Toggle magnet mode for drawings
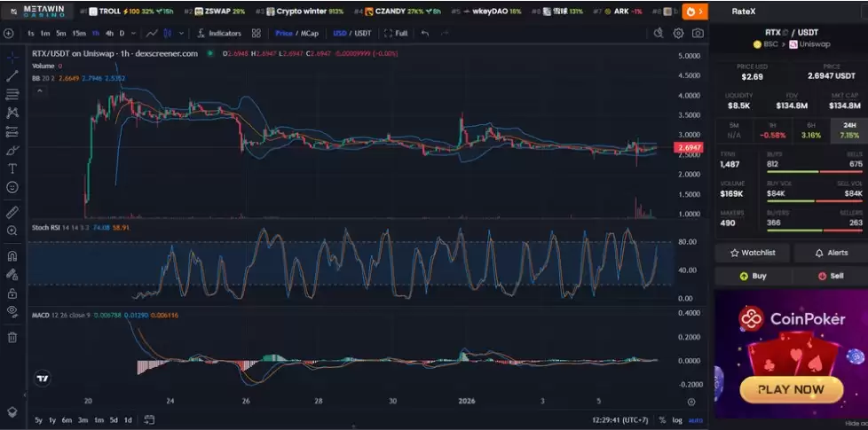This screenshot has width=868, height=430. click(12, 256)
